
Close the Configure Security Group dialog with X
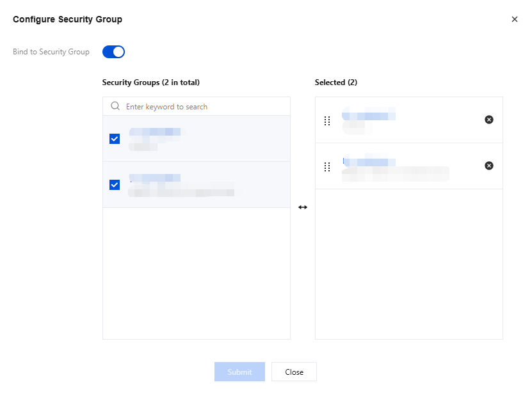515,19
